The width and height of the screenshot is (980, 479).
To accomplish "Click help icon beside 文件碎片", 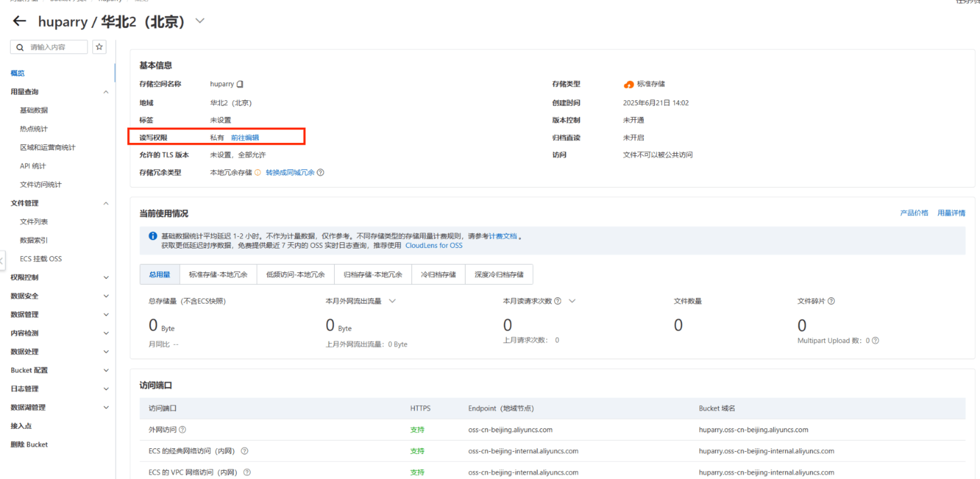I will [831, 301].
